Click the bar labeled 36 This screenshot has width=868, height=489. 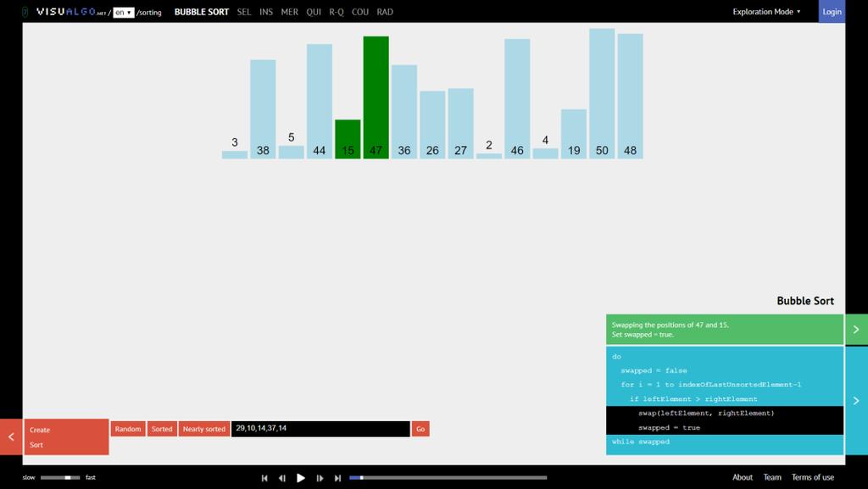pos(404,112)
